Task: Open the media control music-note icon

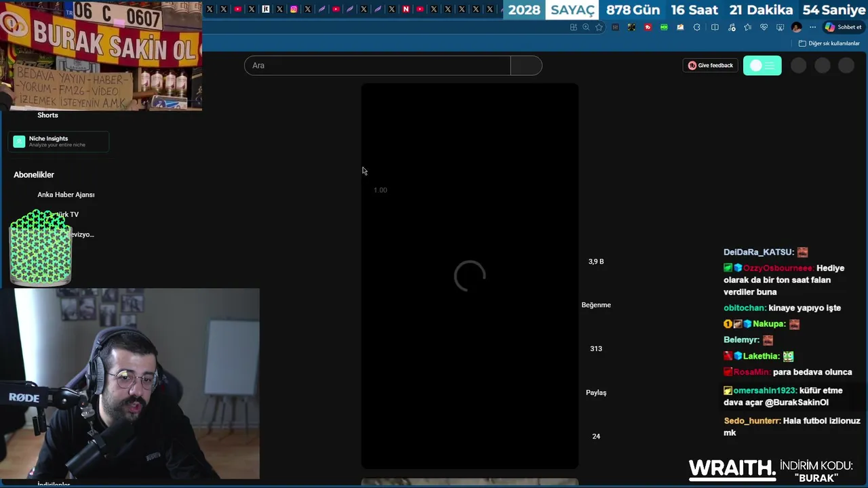Action: [732, 27]
